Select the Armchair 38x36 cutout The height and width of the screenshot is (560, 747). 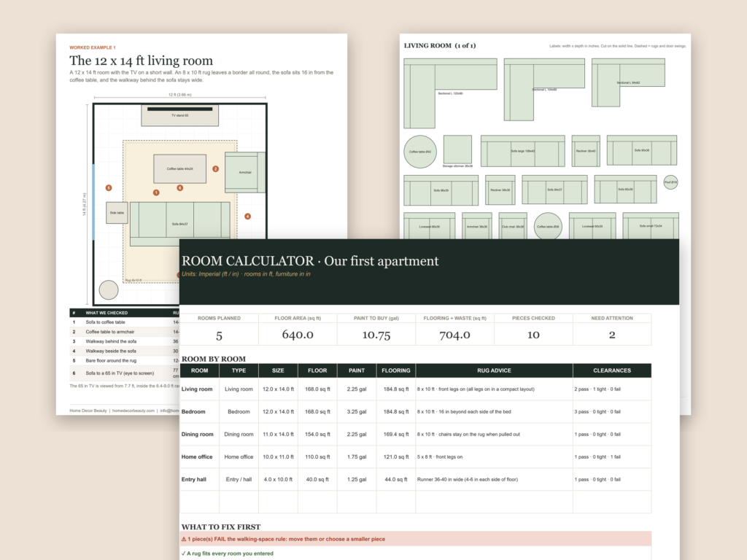pos(477,226)
